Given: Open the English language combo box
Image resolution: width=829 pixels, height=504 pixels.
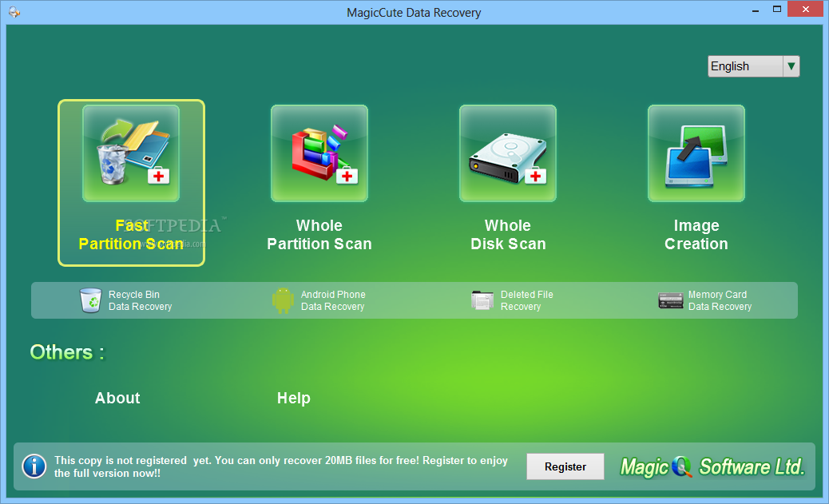Looking at the screenshot, I should (753, 66).
